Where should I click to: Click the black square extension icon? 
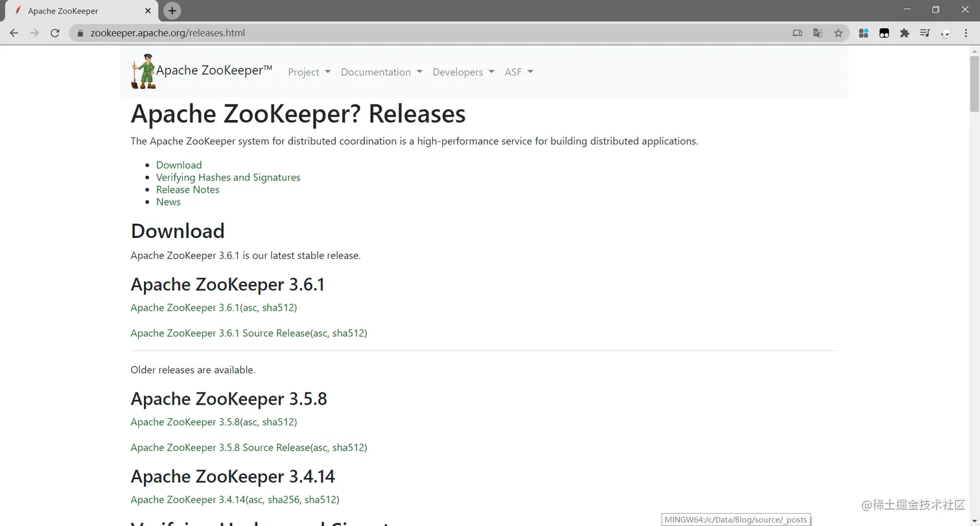(884, 33)
